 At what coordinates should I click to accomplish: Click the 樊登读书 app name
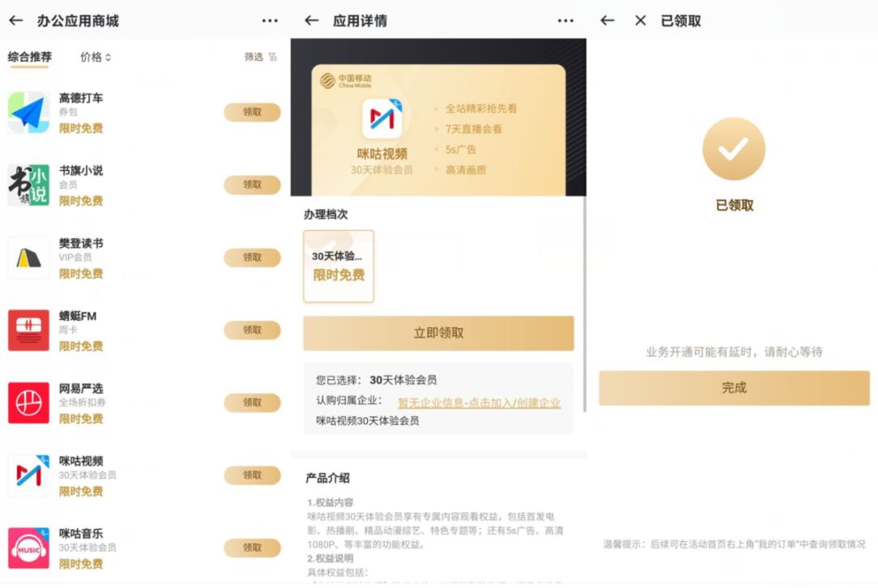pyautogui.click(x=81, y=243)
